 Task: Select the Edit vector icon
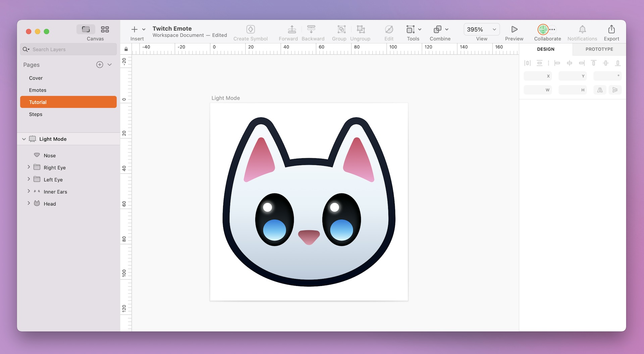[389, 29]
